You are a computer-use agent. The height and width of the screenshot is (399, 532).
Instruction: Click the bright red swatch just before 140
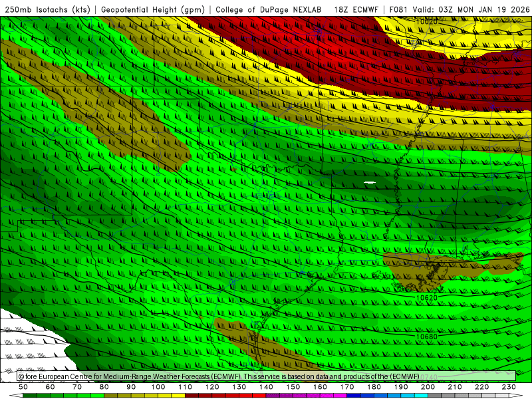(x=259, y=396)
